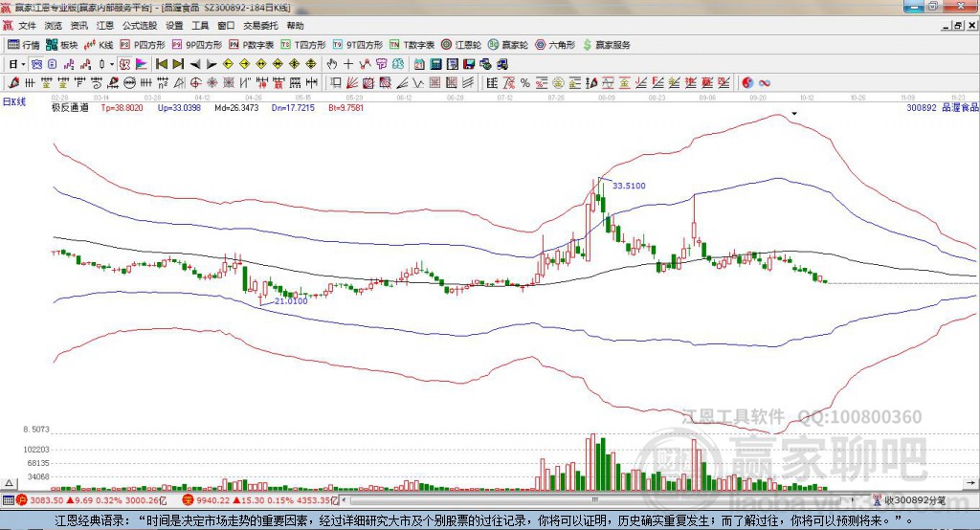Open the calendar date icon
980x530 pixels.
pyautogui.click(x=419, y=64)
